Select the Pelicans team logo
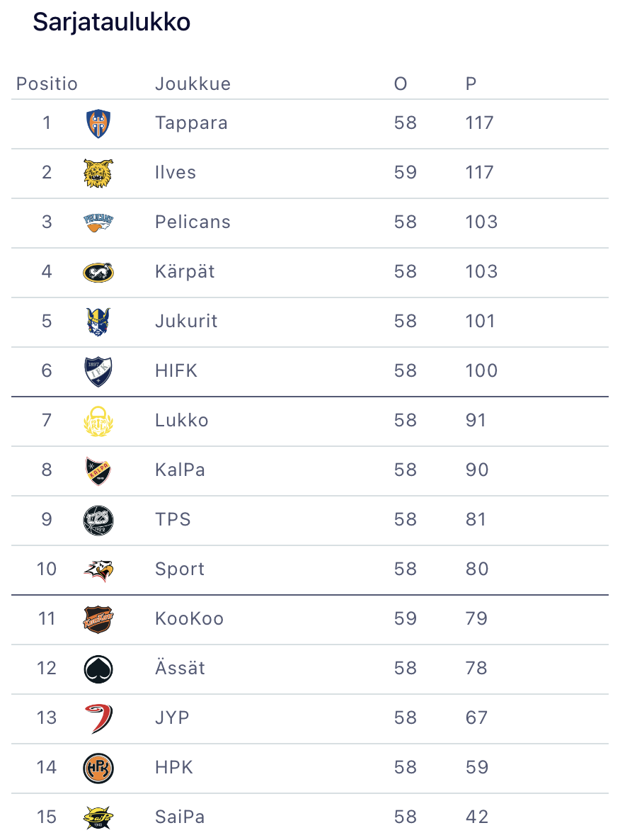The image size is (620, 840). coord(98,222)
